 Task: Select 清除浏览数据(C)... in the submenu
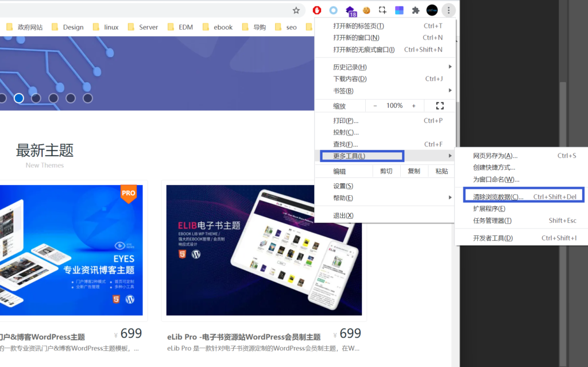(x=521, y=197)
